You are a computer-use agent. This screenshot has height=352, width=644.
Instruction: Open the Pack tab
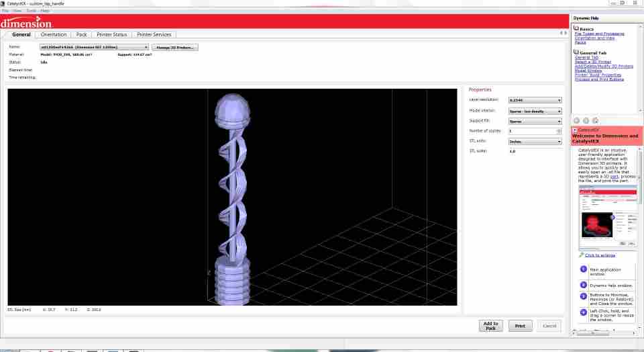pos(81,34)
